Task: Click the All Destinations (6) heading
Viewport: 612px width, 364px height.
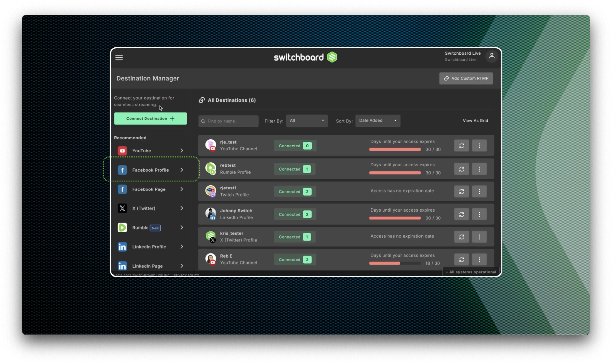Action: [x=231, y=100]
